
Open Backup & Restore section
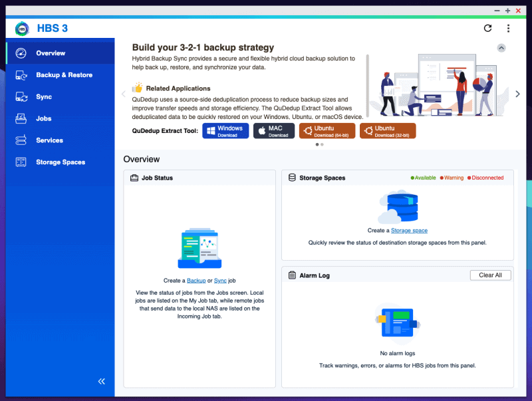[61, 75]
